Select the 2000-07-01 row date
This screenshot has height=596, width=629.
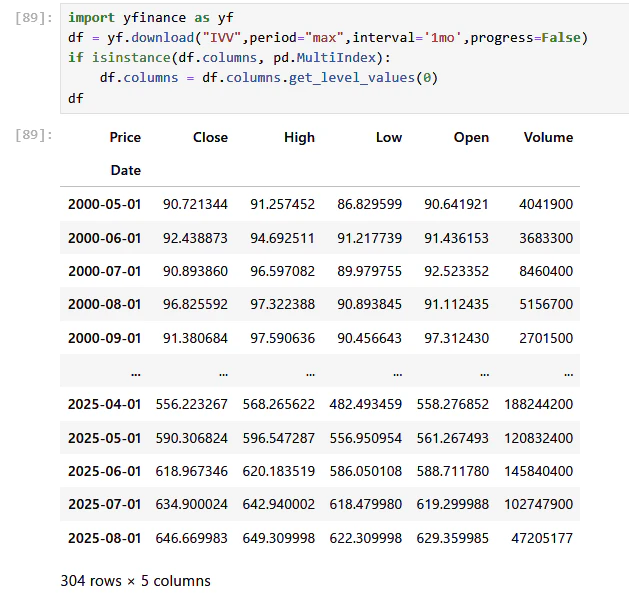click(104, 271)
